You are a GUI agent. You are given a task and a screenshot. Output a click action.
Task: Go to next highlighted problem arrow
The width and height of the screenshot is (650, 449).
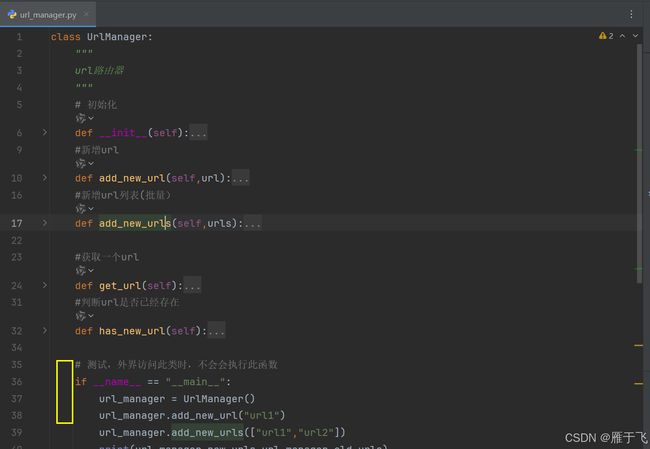pos(635,36)
